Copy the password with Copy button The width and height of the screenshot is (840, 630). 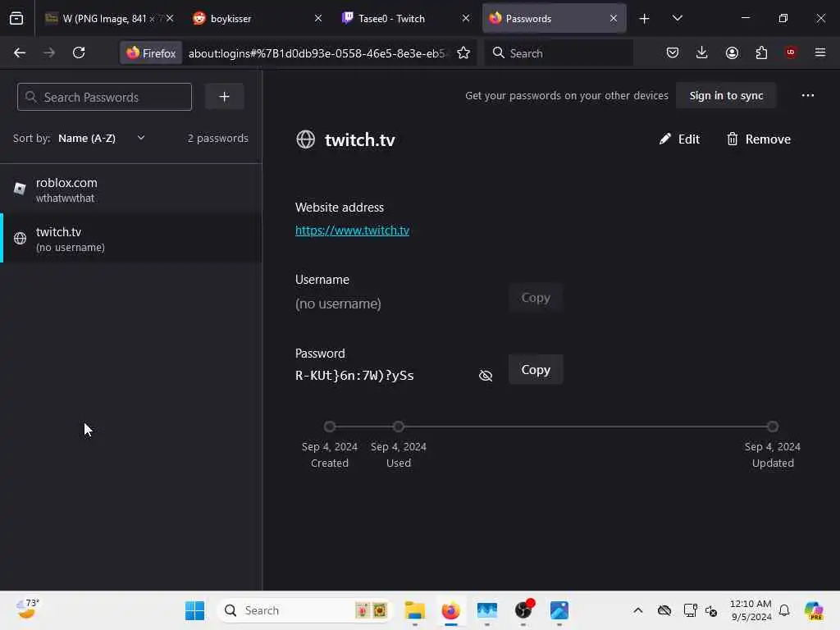pos(536,370)
